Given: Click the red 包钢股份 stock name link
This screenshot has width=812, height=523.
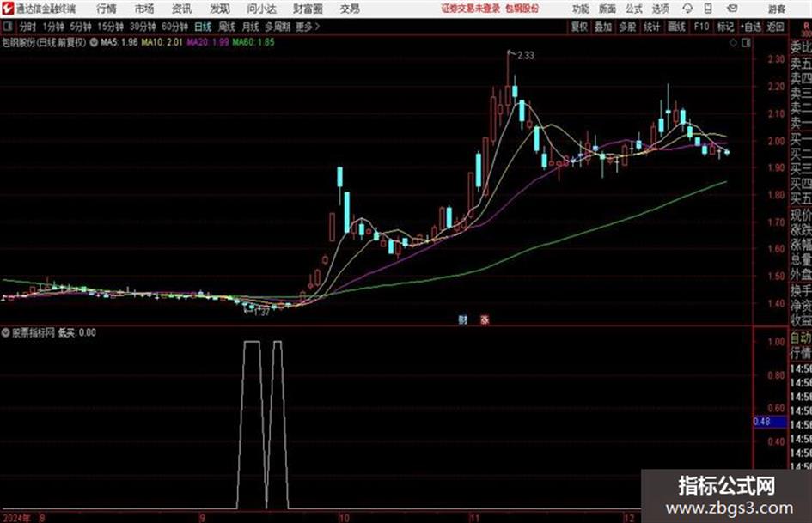Looking at the screenshot, I should click(522, 9).
